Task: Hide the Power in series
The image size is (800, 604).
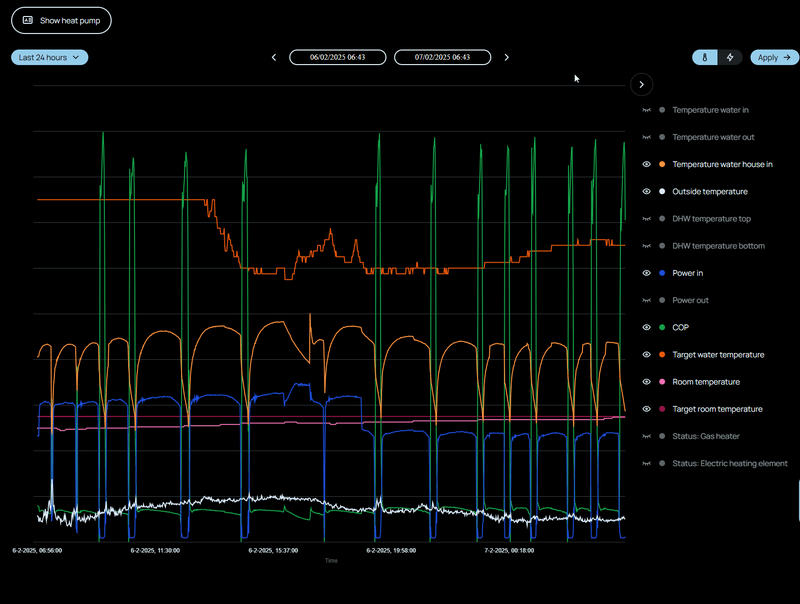Action: (646, 273)
